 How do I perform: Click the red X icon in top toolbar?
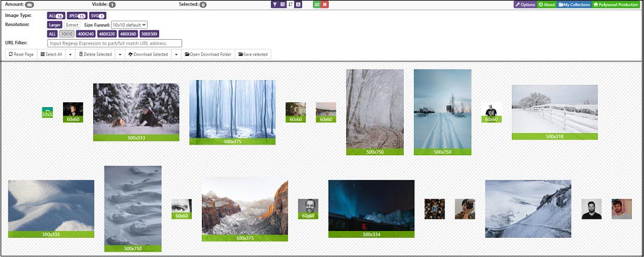pyautogui.click(x=325, y=5)
